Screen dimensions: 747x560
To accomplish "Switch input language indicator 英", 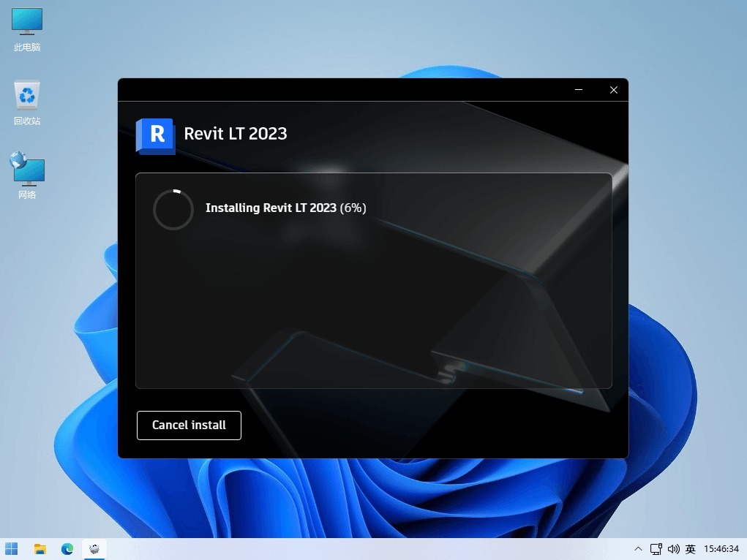I will 691,549.
